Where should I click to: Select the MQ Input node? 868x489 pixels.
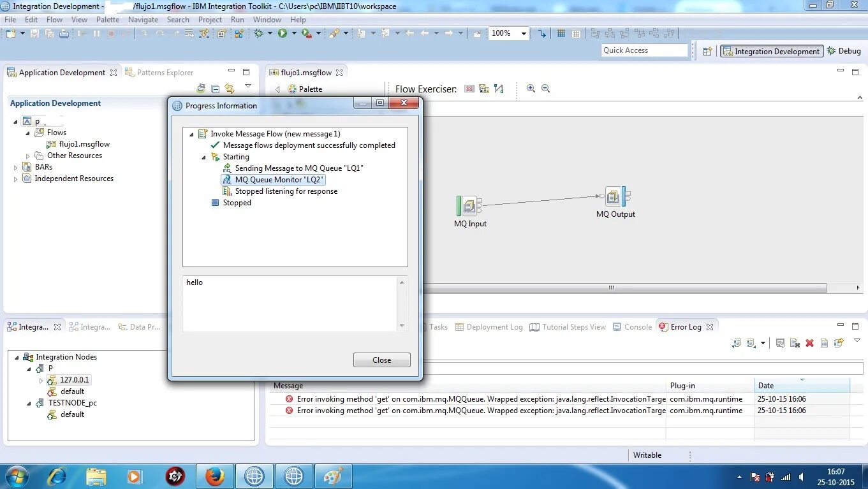click(x=469, y=206)
